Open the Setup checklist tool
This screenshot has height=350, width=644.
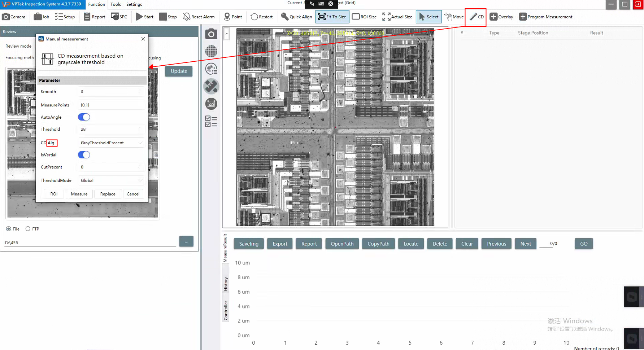tap(65, 17)
